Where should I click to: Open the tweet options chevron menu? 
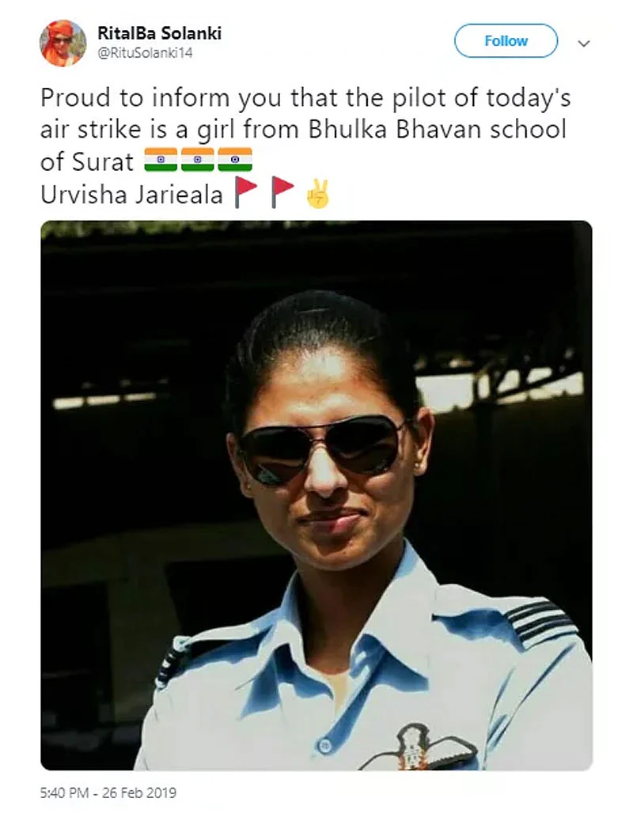(584, 44)
